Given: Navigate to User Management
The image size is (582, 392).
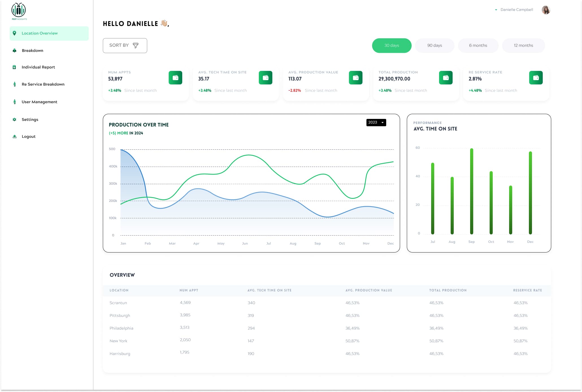Looking at the screenshot, I should click(40, 102).
